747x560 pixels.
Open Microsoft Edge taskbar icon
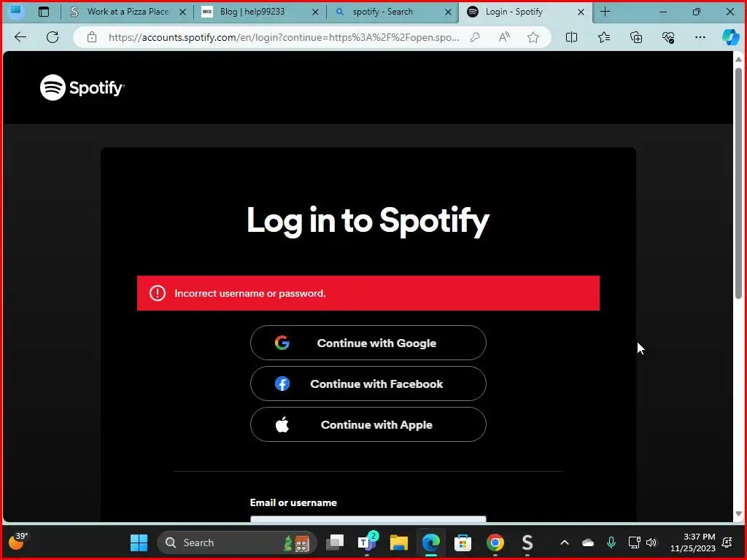[x=430, y=542]
